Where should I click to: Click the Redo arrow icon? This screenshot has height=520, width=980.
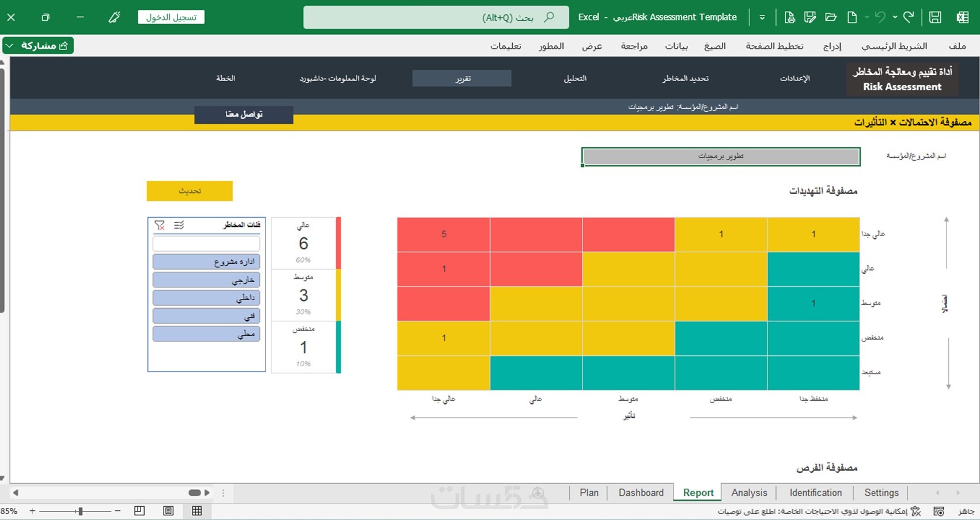pyautogui.click(x=909, y=17)
